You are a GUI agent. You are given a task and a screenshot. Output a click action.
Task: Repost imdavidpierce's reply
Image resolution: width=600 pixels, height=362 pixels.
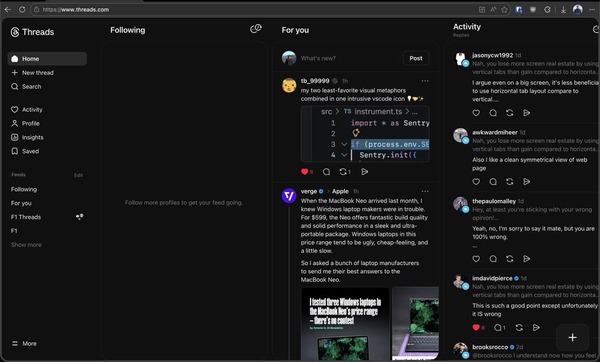pyautogui.click(x=519, y=328)
